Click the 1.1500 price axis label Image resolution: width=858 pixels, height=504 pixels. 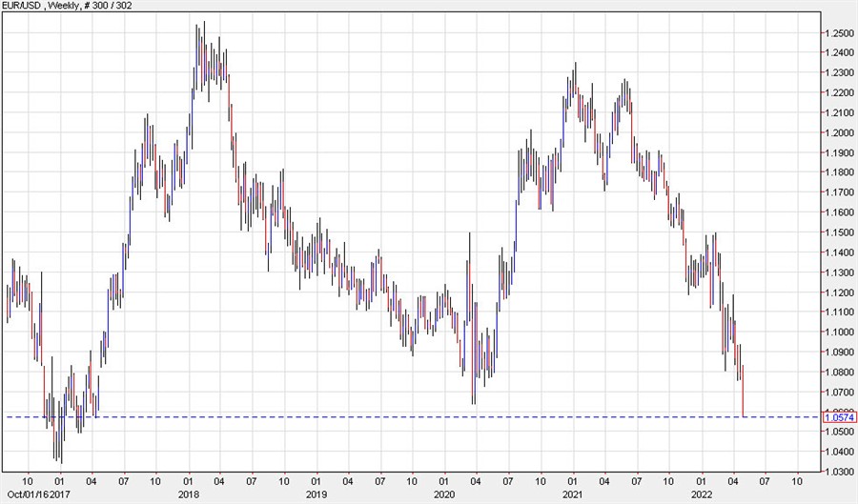coord(841,232)
